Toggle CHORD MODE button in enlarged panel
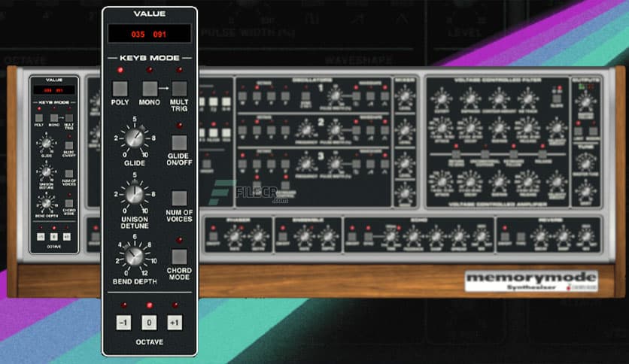This screenshot has height=364, width=629. [179, 257]
